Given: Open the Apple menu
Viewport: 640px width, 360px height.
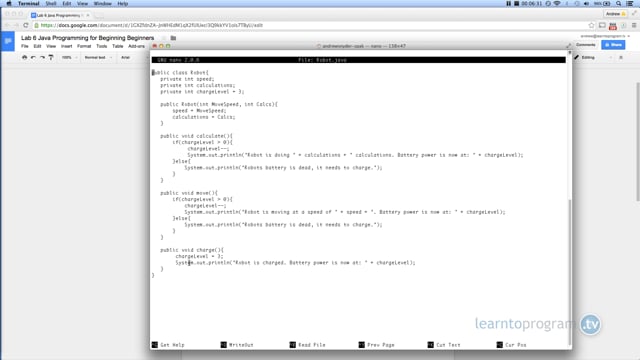Looking at the screenshot, I should click(x=9, y=4).
